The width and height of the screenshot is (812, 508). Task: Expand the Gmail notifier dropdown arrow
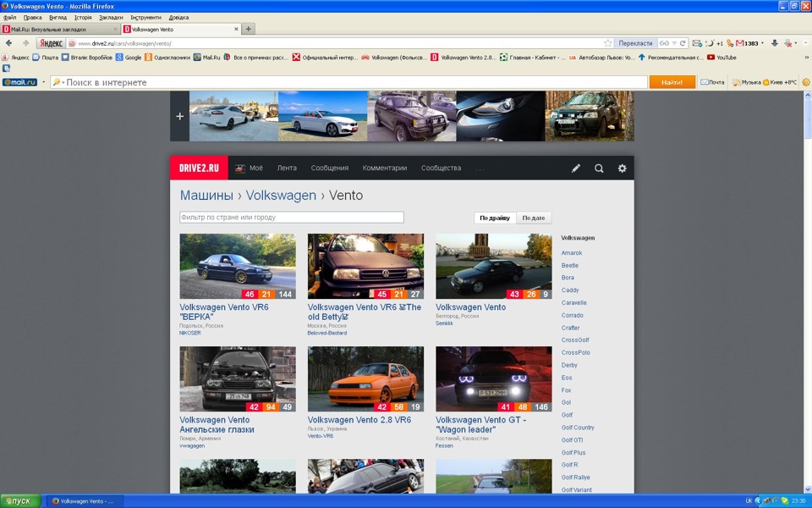click(762, 43)
